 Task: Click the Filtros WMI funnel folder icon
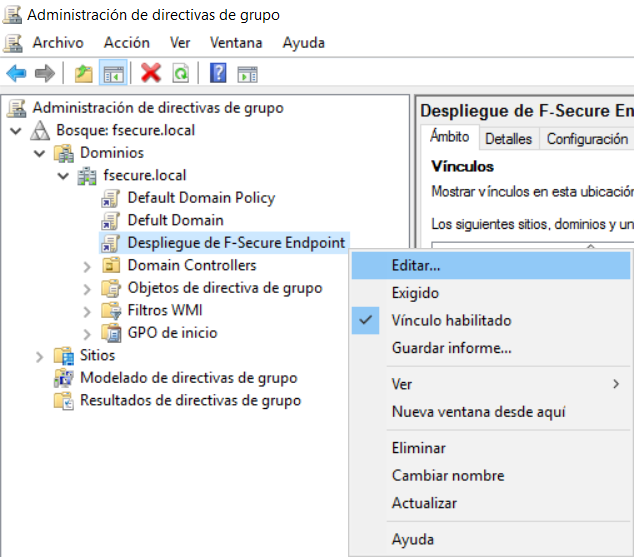(111, 311)
